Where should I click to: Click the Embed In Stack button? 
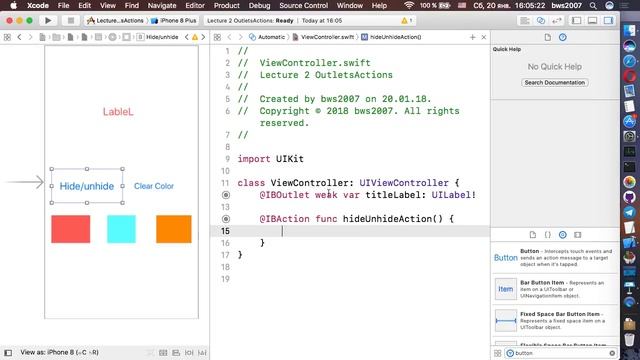pos(163,353)
